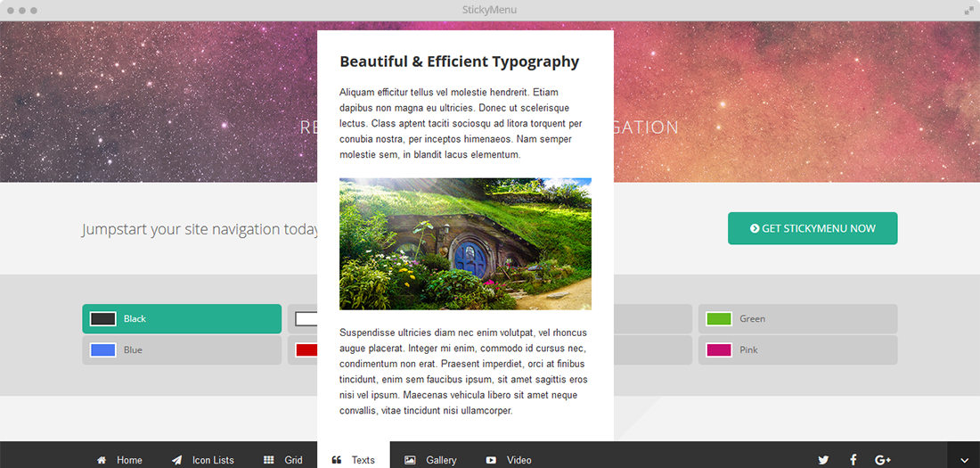Click the red color swatch
The image size is (980, 468).
[x=306, y=349]
